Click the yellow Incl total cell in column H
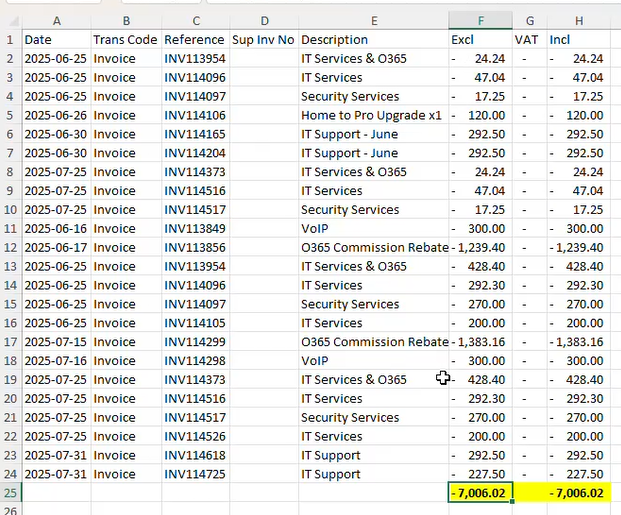 click(579, 493)
